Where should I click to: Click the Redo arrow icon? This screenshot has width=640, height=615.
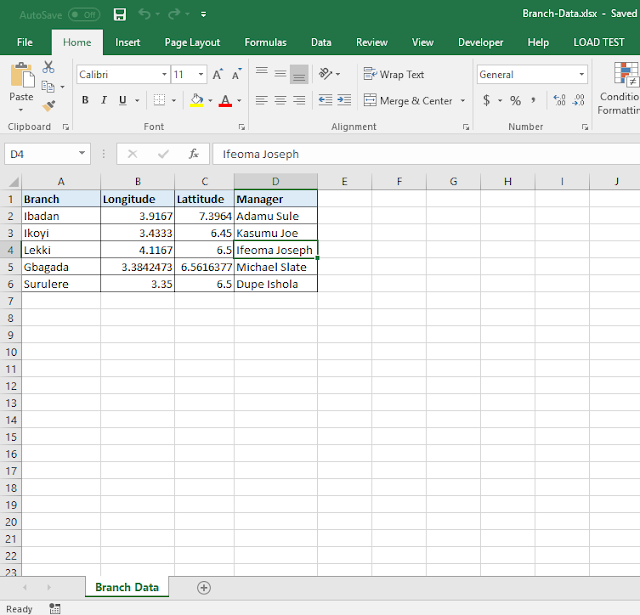coord(174,14)
